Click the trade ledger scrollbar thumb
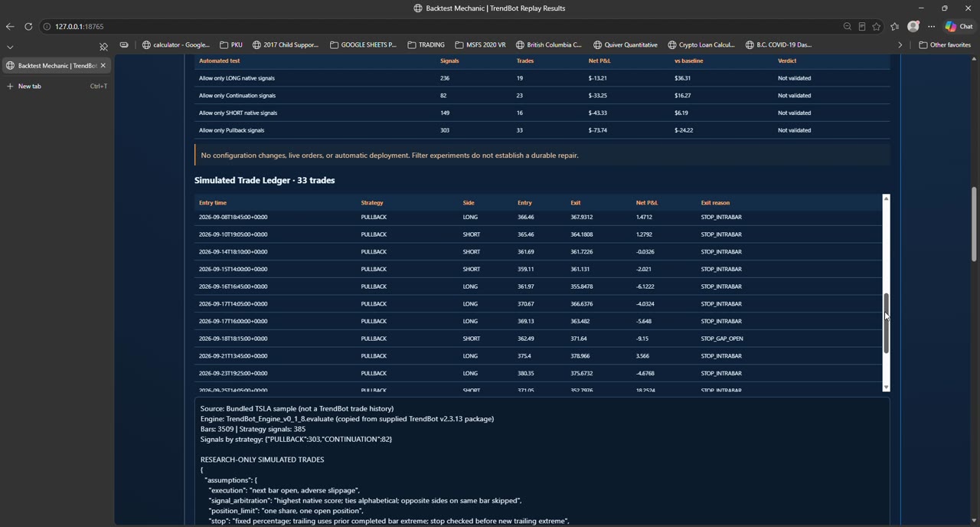The image size is (980, 527). pos(887,323)
